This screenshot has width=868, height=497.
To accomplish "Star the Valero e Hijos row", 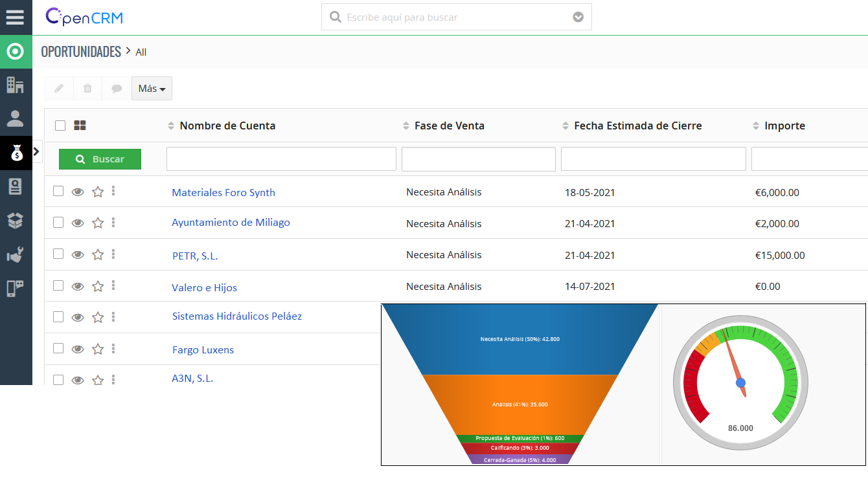I will click(x=98, y=286).
